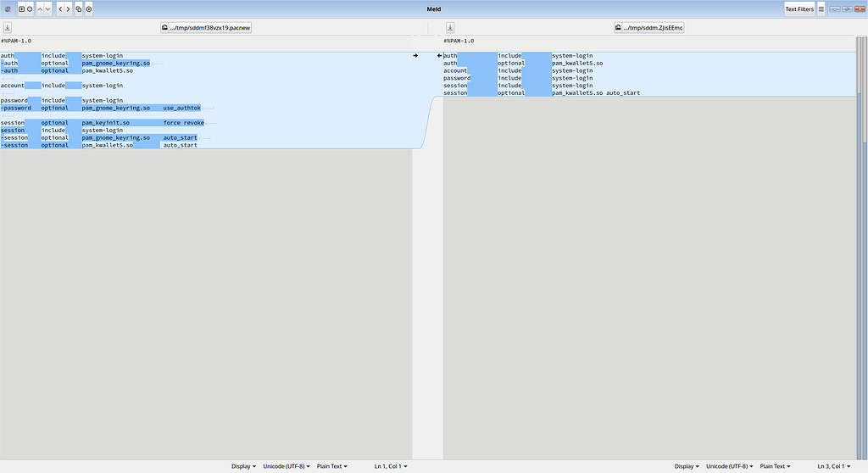Viewport: 868px width, 473px height.
Task: Save the left pane file
Action: [x=7, y=27]
